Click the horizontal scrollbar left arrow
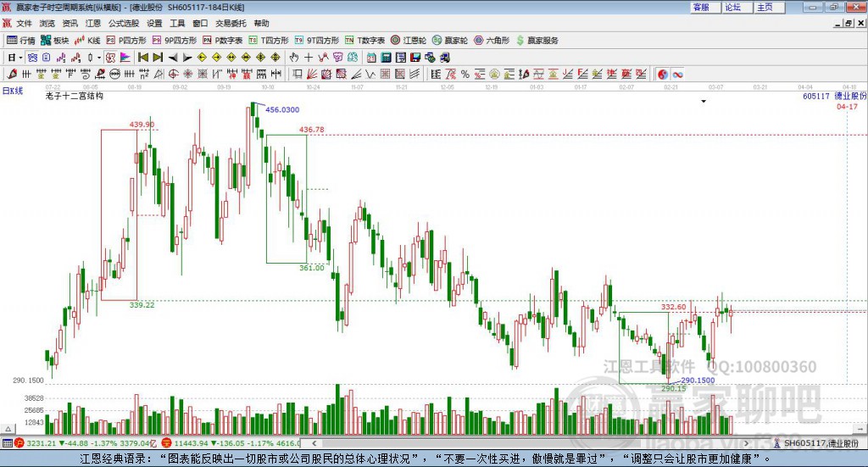The width and height of the screenshot is (868, 467). click(314, 443)
